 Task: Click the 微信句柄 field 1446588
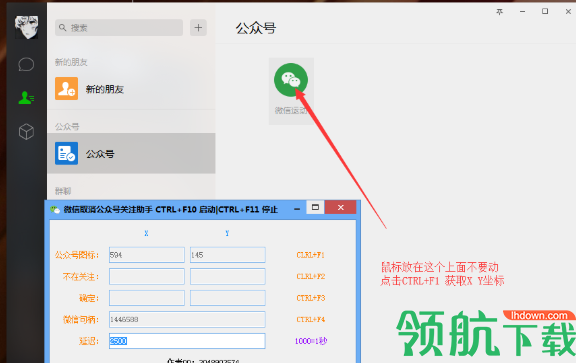[x=187, y=319]
